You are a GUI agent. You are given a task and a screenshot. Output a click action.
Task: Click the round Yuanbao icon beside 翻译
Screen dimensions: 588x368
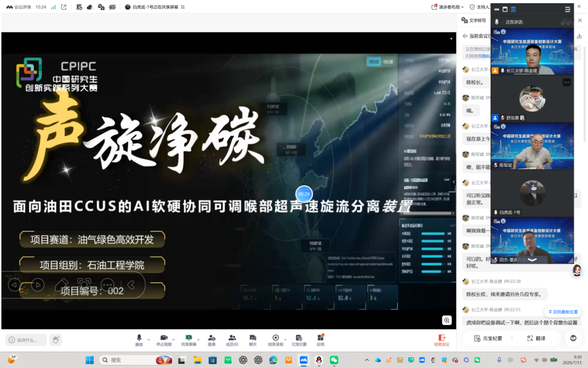click(x=573, y=338)
